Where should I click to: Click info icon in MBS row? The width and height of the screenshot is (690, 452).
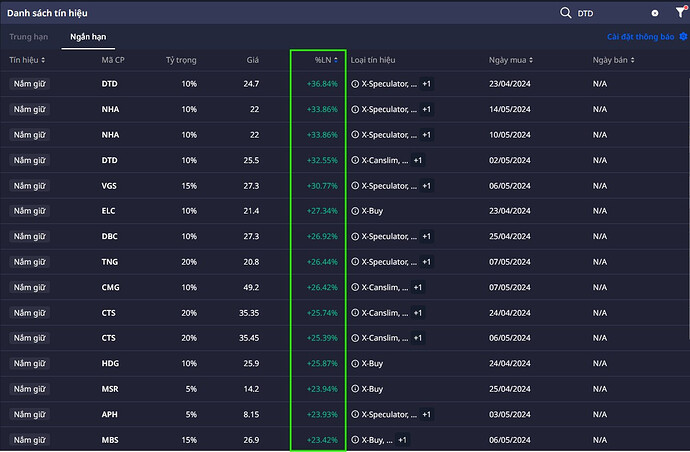tap(355, 440)
